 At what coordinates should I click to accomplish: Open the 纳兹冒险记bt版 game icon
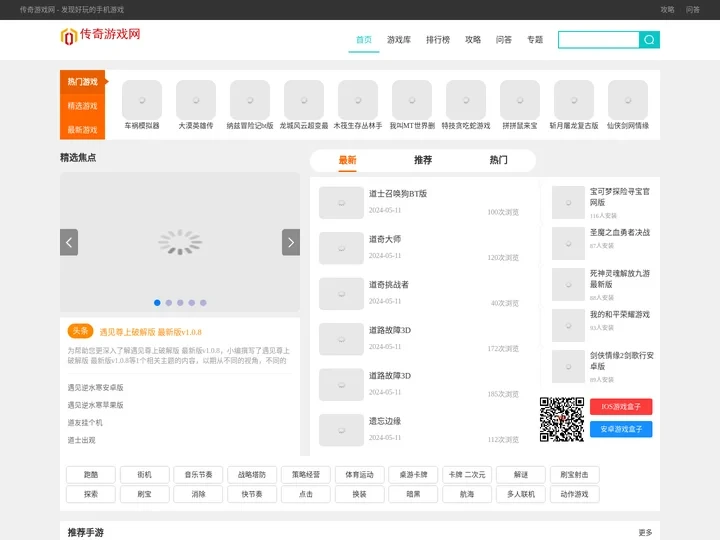coord(250,100)
